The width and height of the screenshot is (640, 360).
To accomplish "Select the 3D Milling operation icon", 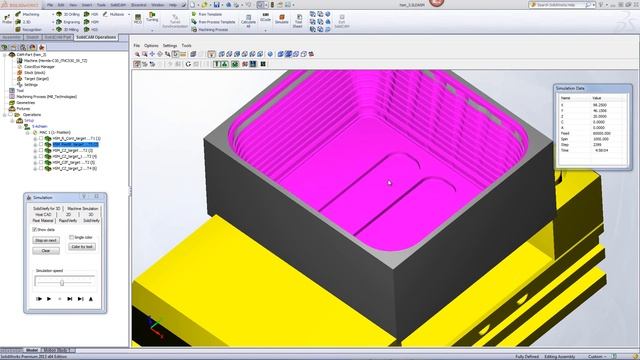I will (59, 29).
